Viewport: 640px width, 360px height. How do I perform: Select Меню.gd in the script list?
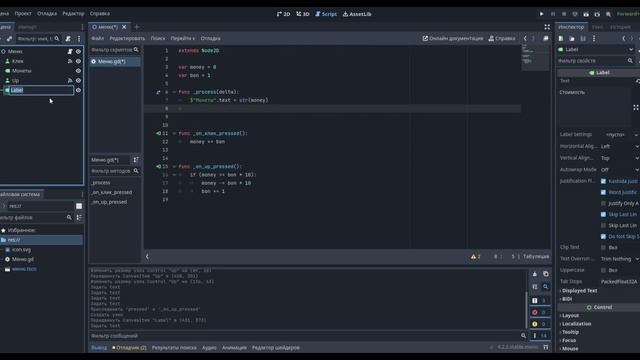tap(115, 62)
